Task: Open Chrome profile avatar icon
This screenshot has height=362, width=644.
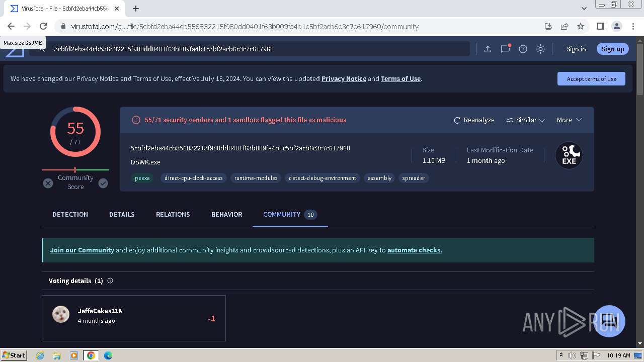Action: [616, 26]
